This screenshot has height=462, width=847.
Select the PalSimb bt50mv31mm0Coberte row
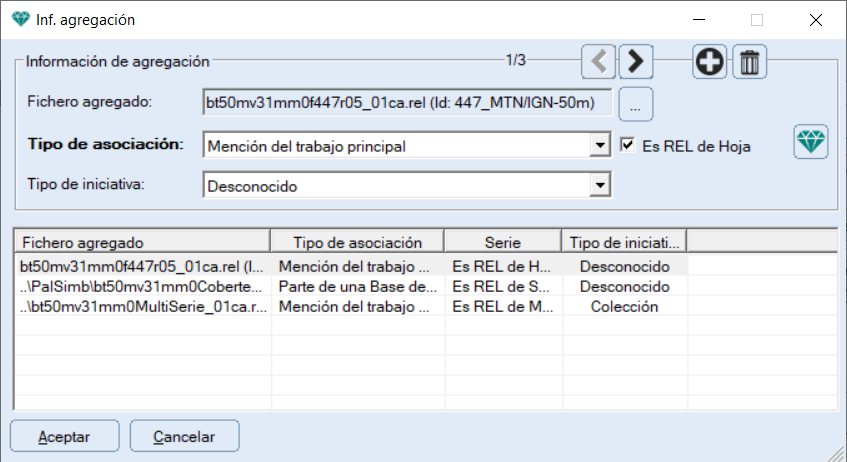coord(141,286)
